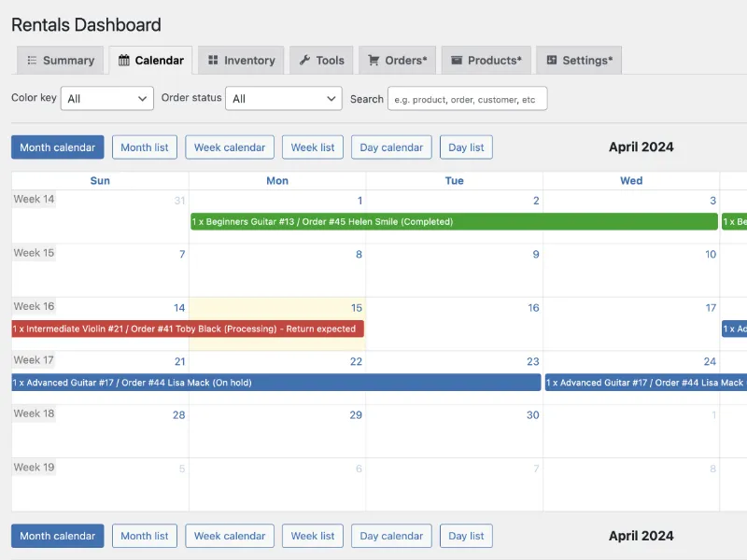Select the top Week calendar button

pyautogui.click(x=230, y=147)
